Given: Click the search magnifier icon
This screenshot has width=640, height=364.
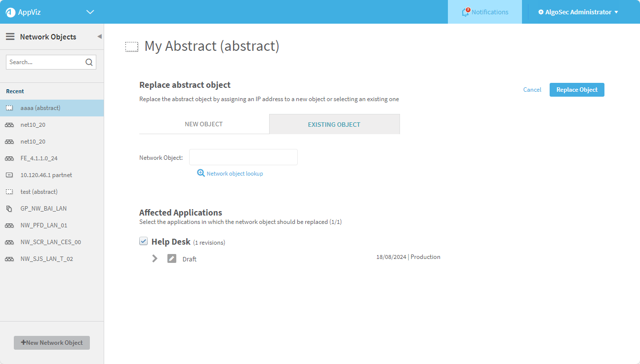Looking at the screenshot, I should tap(89, 62).
